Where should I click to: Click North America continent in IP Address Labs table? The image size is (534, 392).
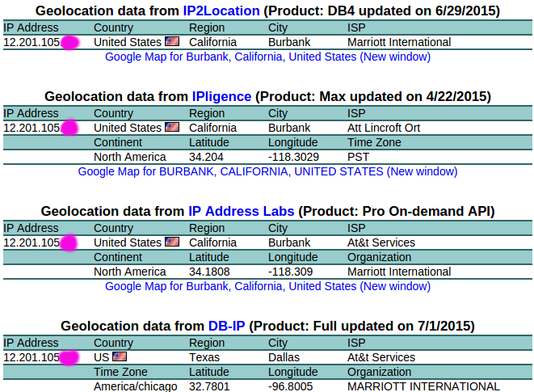pos(130,272)
